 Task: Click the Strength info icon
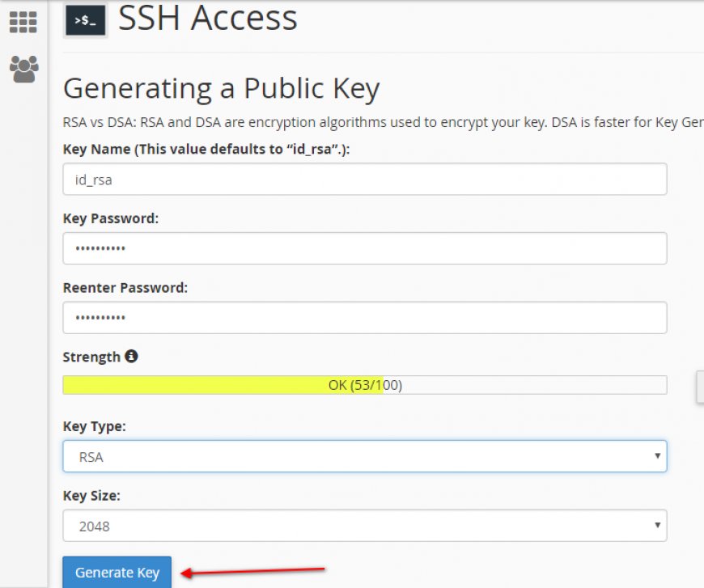pyautogui.click(x=132, y=356)
